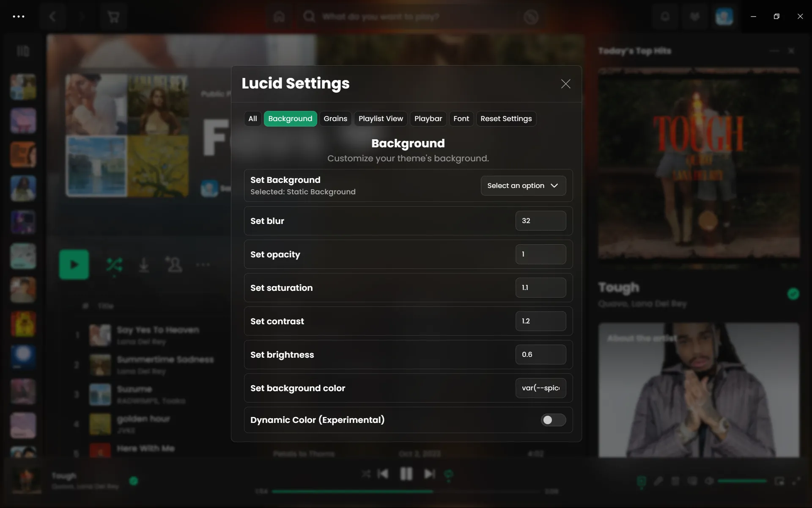Click the skip backward playback icon

(383, 474)
